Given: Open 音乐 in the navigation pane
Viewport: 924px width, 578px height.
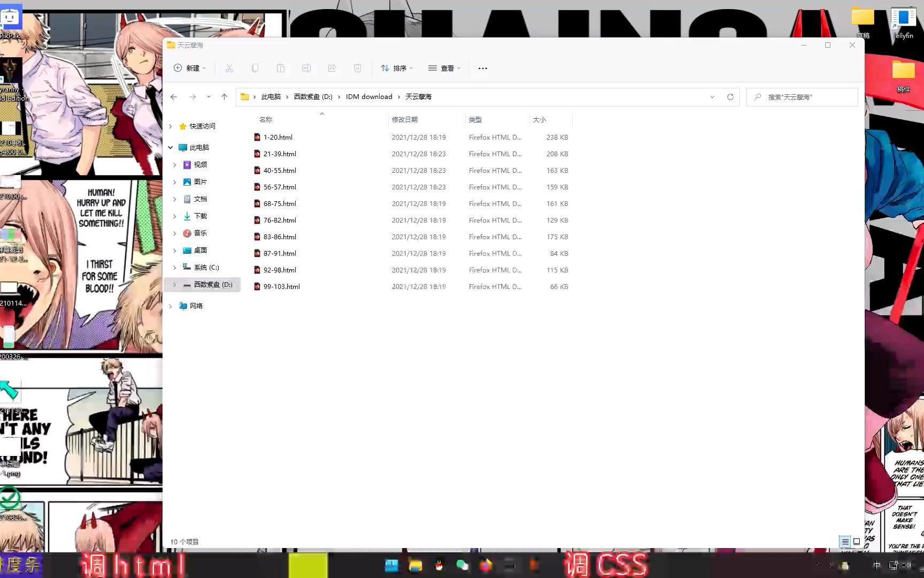Looking at the screenshot, I should pos(201,233).
